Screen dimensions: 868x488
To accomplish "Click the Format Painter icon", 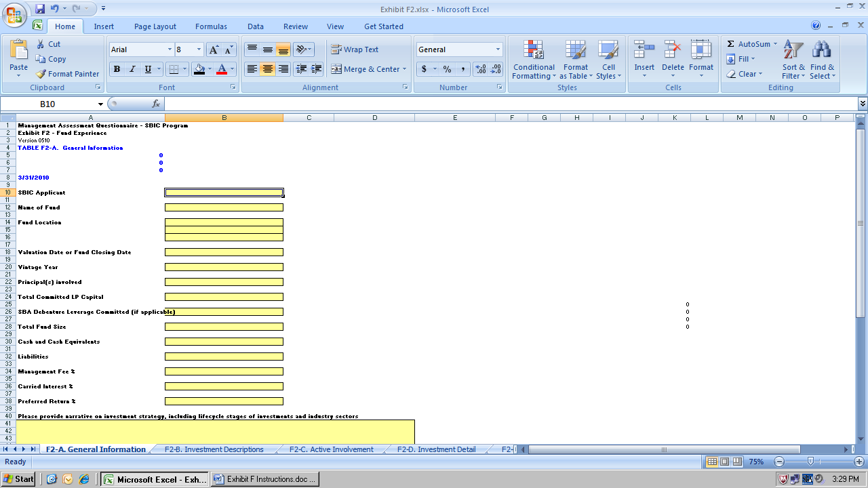I will [41, 74].
